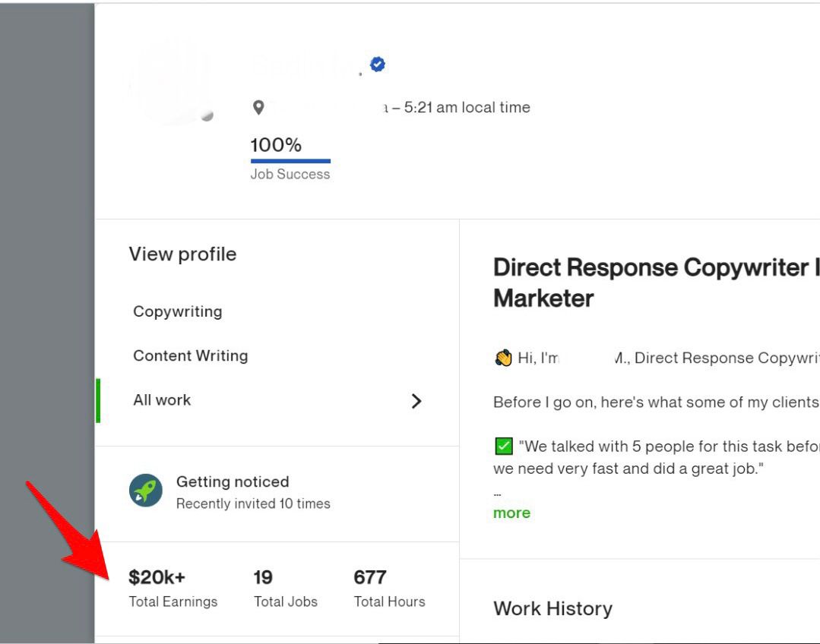
Task: Click the blurred profile avatar
Action: tap(170, 81)
